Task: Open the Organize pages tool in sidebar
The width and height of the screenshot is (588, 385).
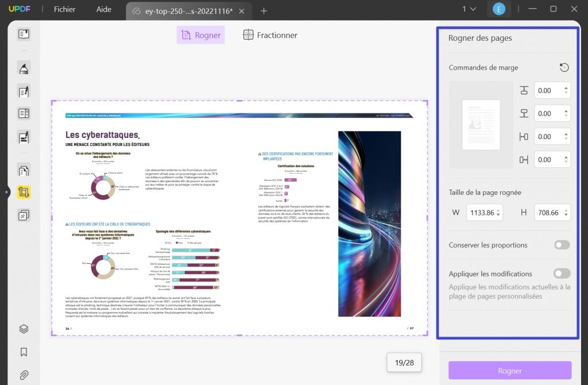Action: pos(24,113)
